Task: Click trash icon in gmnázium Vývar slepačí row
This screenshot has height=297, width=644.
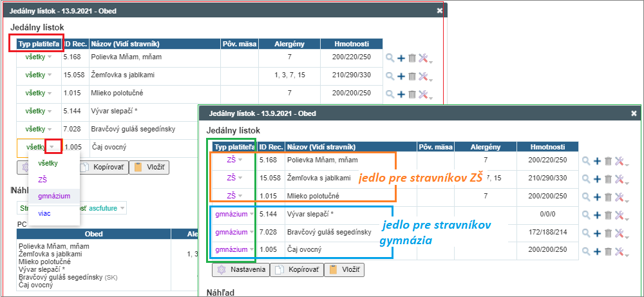Action: [x=607, y=214]
